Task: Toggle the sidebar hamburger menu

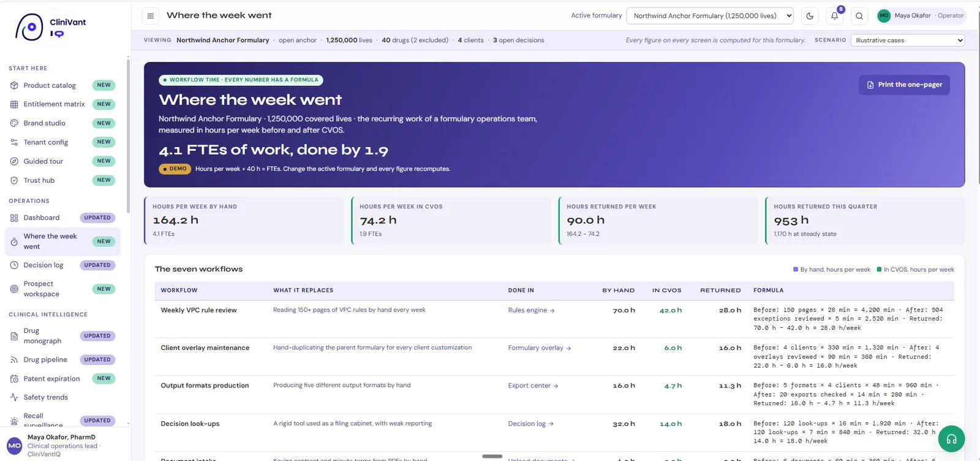Action: coord(150,16)
